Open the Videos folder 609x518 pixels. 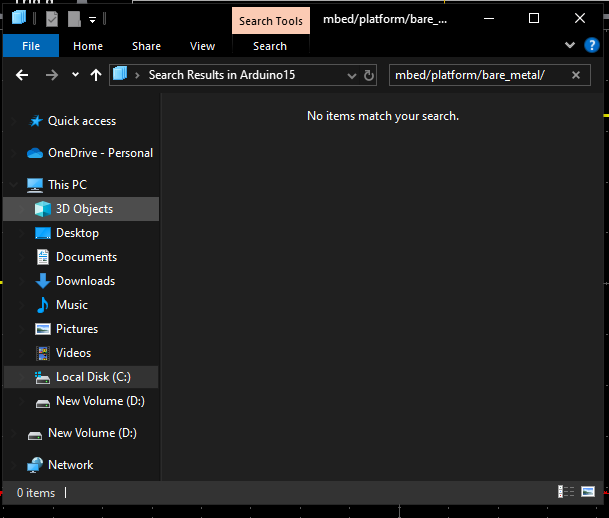(73, 353)
